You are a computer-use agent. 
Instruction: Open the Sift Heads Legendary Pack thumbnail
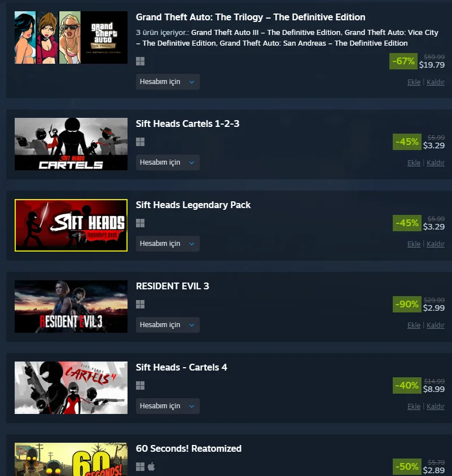tap(71, 225)
